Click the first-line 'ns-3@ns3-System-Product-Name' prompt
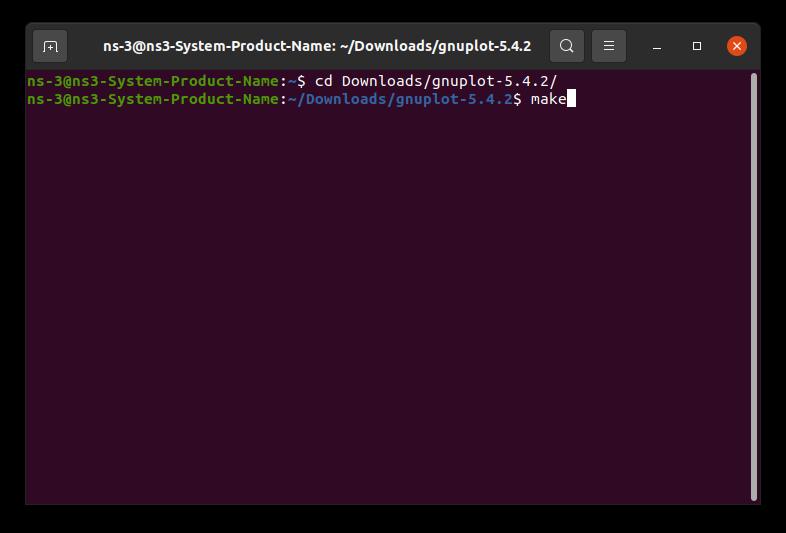 [153, 81]
